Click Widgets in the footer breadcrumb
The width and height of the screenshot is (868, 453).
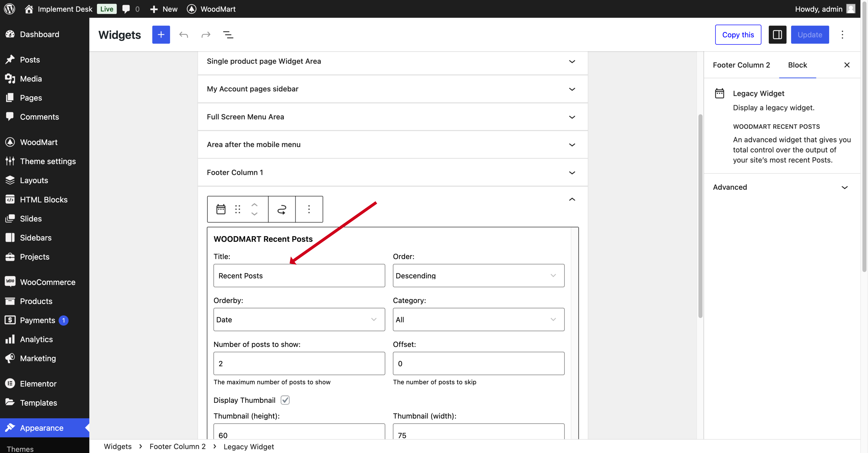click(x=118, y=446)
